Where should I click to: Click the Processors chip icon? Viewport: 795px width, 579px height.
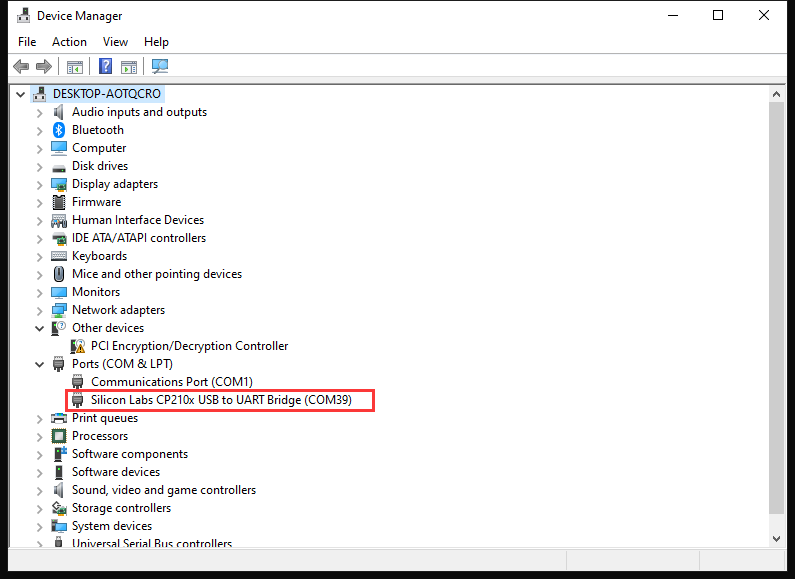pos(59,436)
